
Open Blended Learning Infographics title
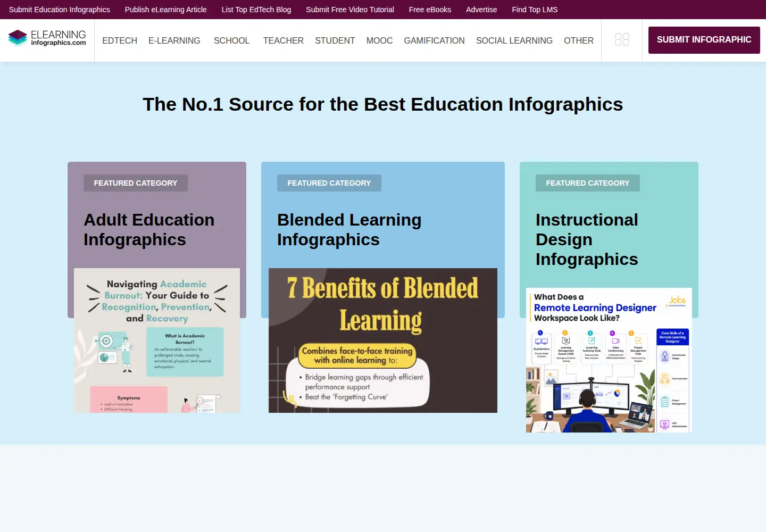click(x=349, y=230)
